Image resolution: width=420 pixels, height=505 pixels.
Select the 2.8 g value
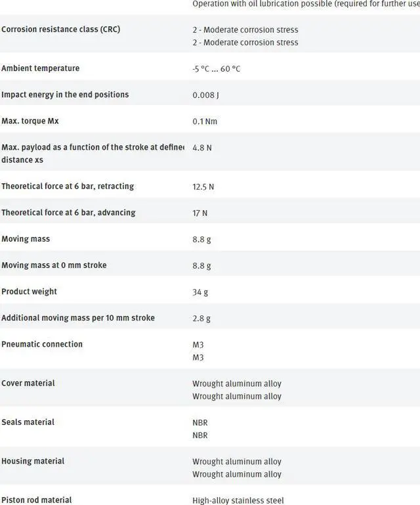click(x=201, y=318)
